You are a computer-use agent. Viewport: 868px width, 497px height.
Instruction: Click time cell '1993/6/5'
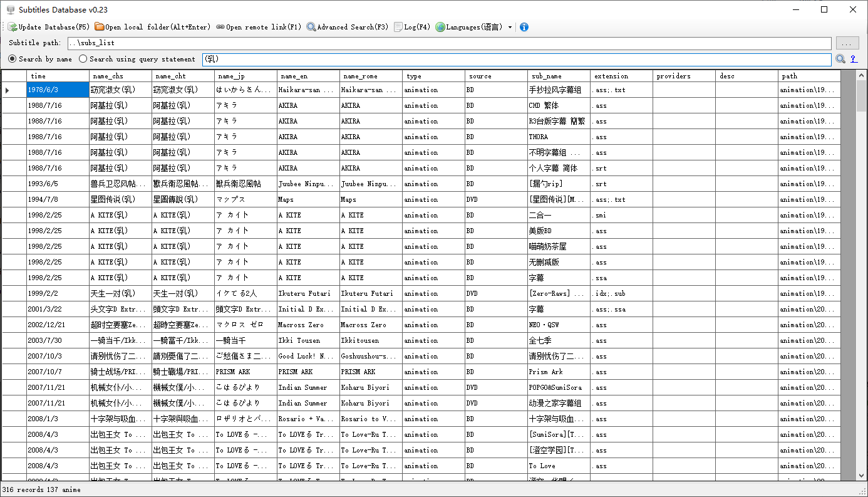58,184
